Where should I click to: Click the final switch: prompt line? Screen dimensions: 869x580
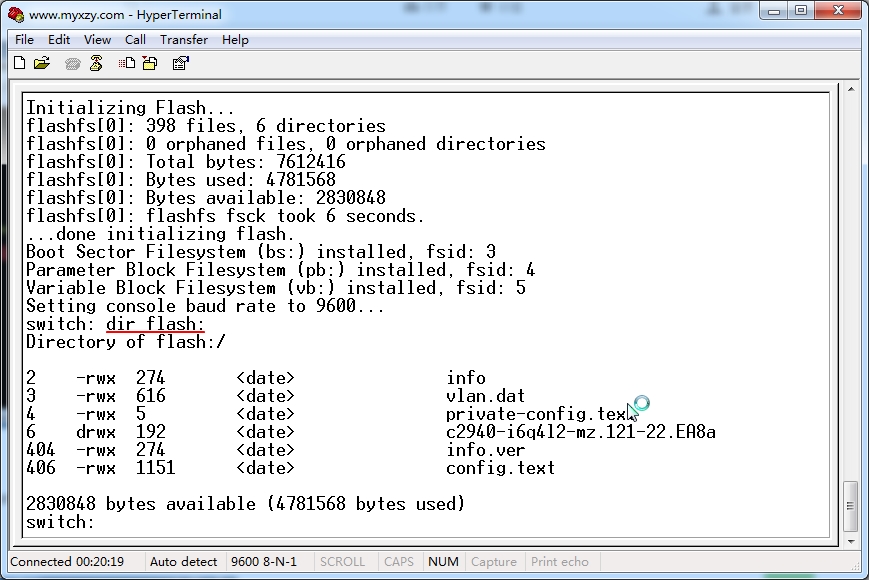click(60, 522)
